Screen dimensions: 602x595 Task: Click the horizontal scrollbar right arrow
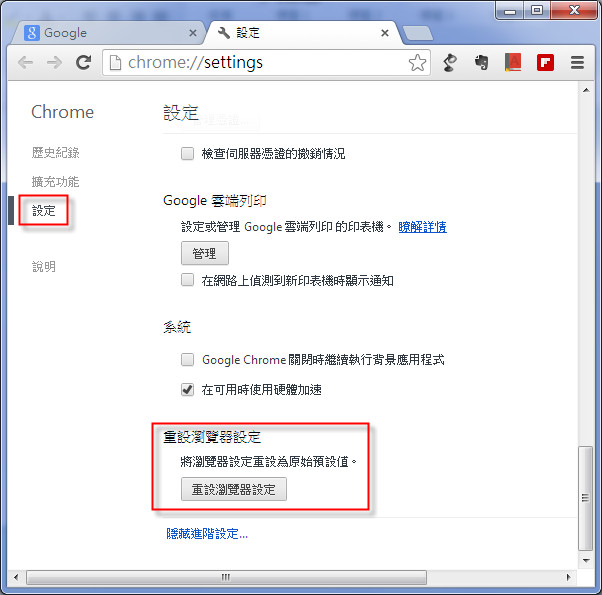(x=569, y=577)
